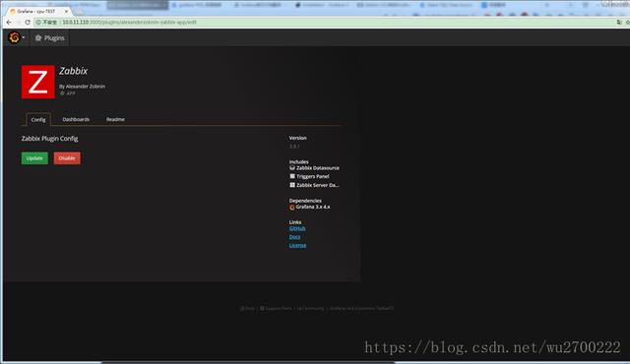Click the 'By Alexander Zobnin' author text
The image size is (630, 364).
point(83,87)
